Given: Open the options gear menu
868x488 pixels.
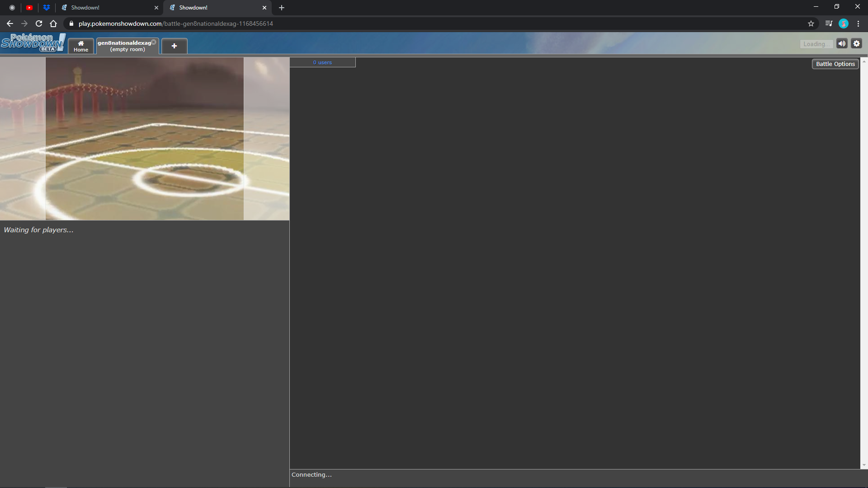Looking at the screenshot, I should 857,44.
